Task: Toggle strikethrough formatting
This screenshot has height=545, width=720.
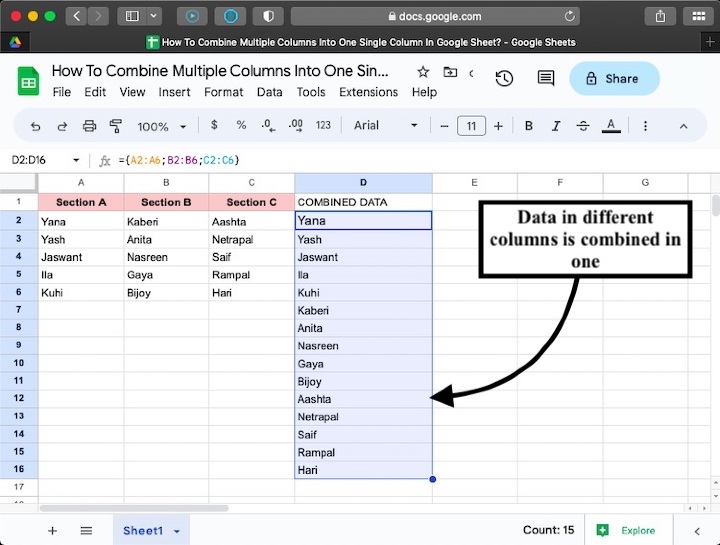Action: tap(583, 126)
